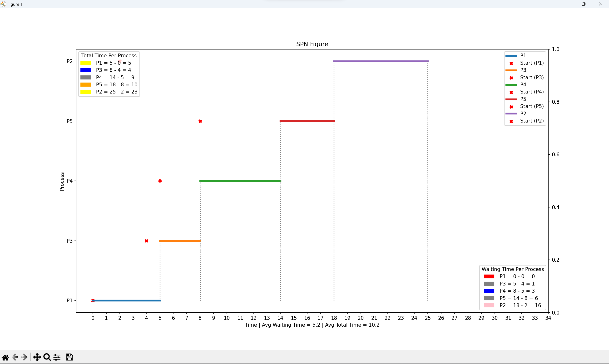Minimize the Figure 1 window
609x364 pixels.
(567, 4)
